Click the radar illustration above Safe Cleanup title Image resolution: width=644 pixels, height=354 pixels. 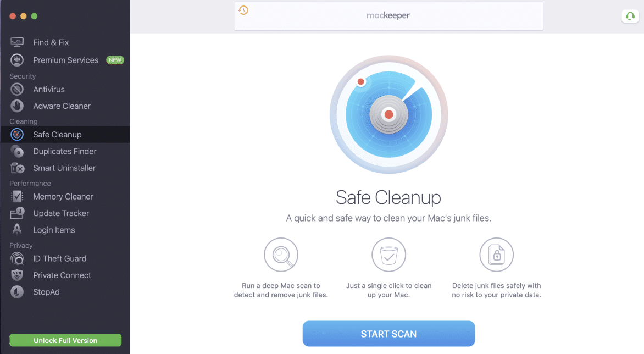[388, 114]
